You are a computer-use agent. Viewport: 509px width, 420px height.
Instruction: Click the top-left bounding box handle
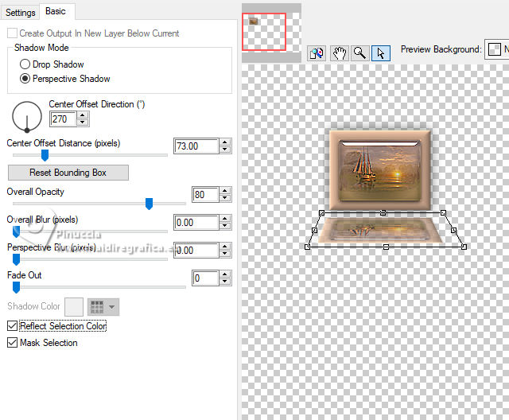321,213
